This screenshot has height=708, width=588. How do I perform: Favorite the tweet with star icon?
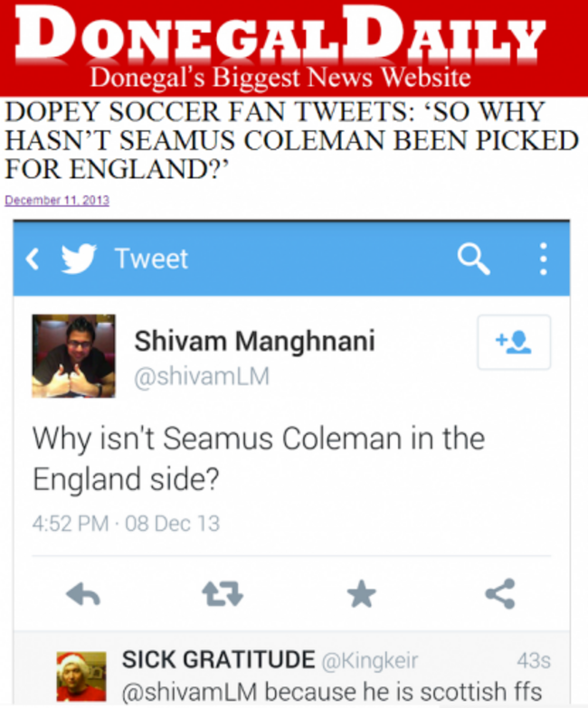(x=361, y=594)
